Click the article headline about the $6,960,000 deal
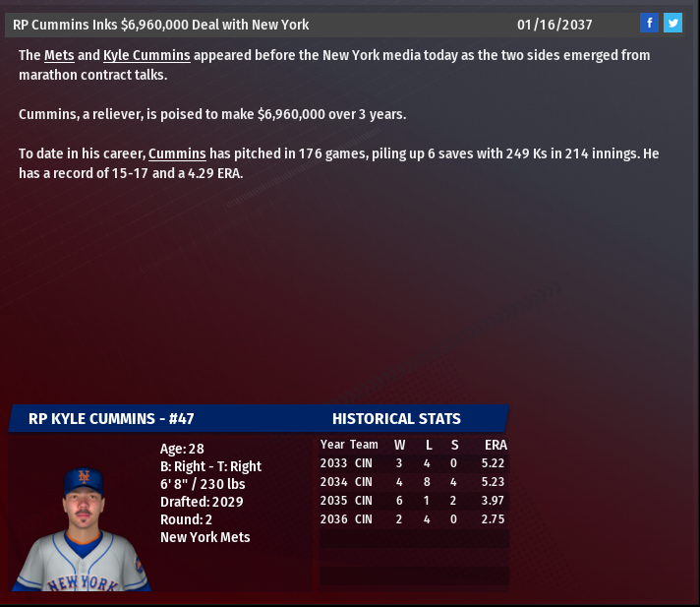The height and width of the screenshot is (607, 700). pyautogui.click(x=161, y=24)
